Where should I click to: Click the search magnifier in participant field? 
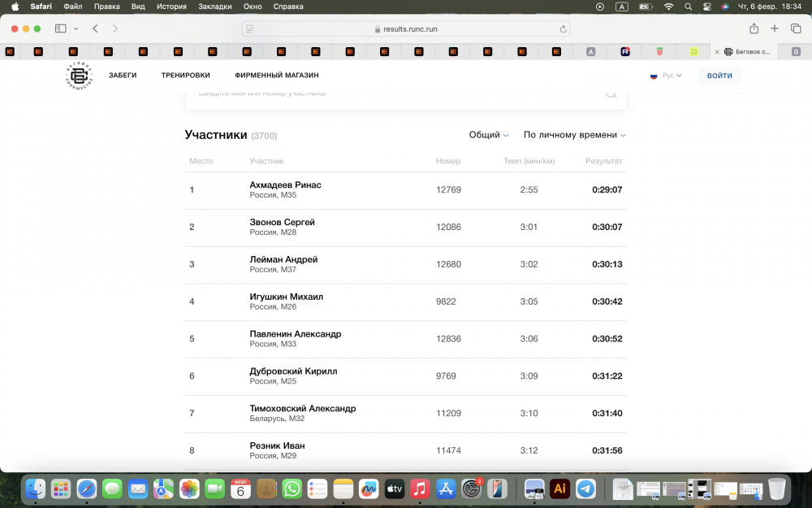[611, 93]
